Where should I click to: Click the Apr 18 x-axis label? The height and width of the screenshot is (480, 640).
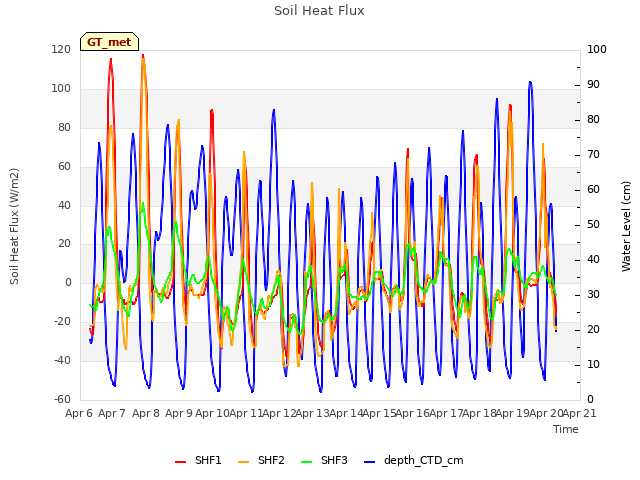(x=479, y=413)
